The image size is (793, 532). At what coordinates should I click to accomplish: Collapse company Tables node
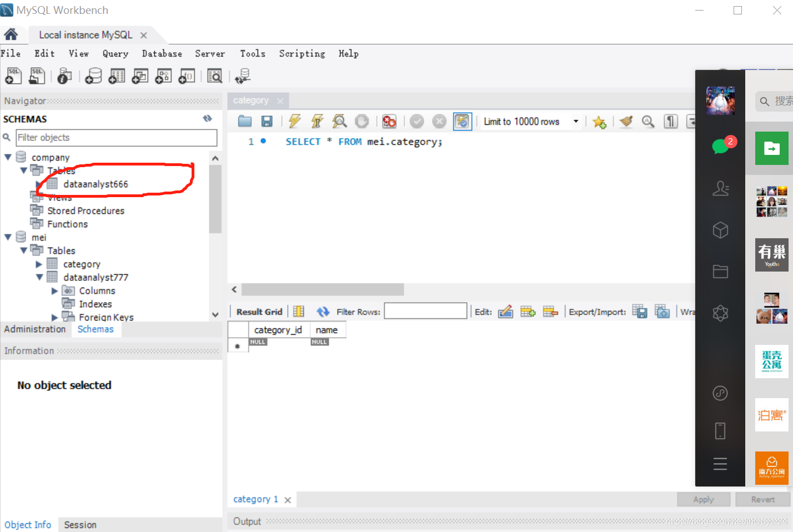[24, 170]
